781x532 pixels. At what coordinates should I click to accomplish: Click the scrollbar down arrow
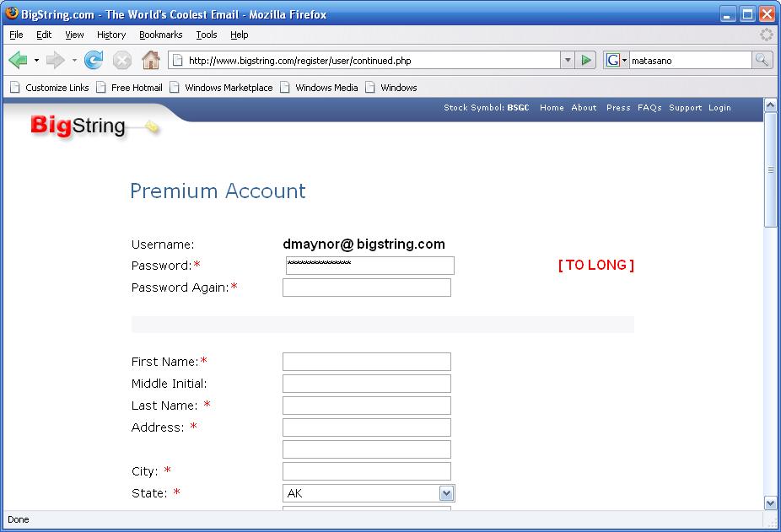(771, 503)
